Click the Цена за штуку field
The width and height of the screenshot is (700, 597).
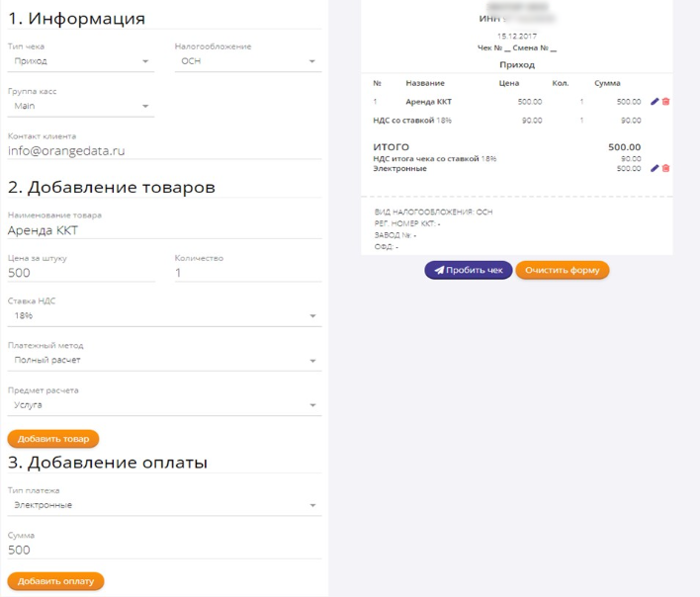tap(81, 273)
